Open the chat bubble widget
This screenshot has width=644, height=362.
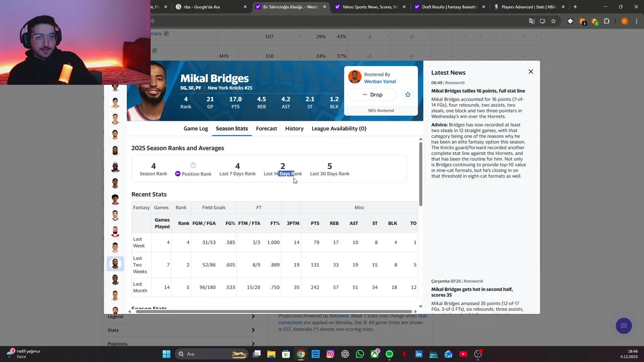click(x=623, y=326)
